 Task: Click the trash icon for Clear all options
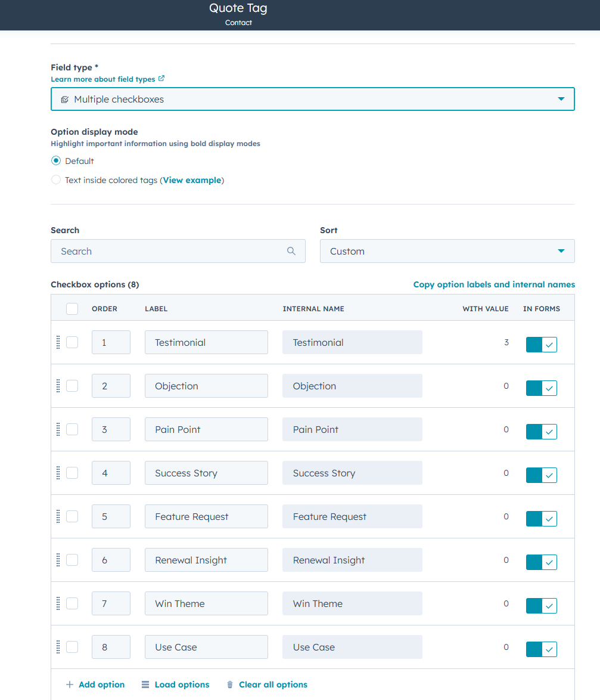pos(230,684)
